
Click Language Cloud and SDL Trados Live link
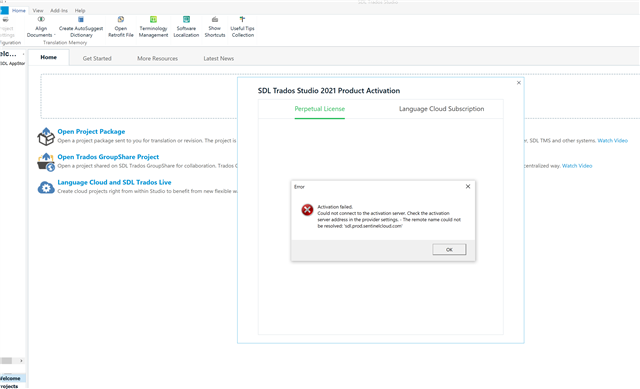114,182
